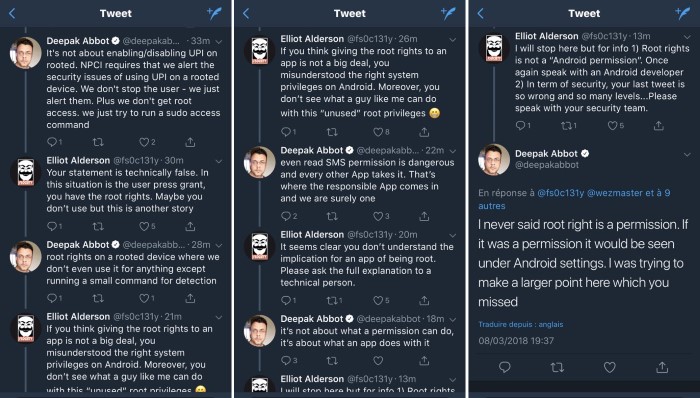Reply to Deepak Abbot's 28m root rights tweet
700x398 pixels.
coord(54,298)
